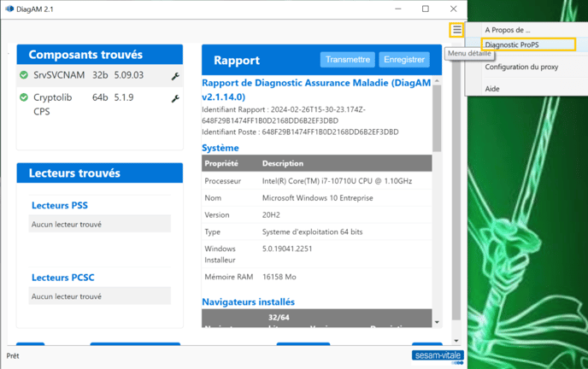Open the hamburger menu icon
Image resolution: width=588 pixels, height=369 pixels.
pos(456,30)
